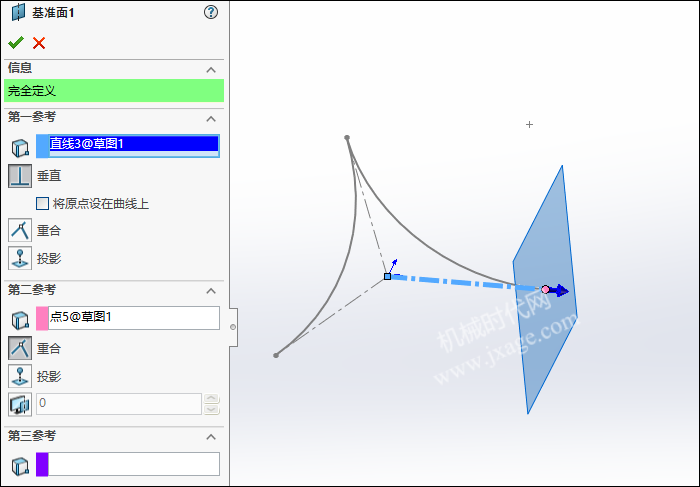Select the highlighted thick blue centerline
700x487 pixels.
[464, 283]
